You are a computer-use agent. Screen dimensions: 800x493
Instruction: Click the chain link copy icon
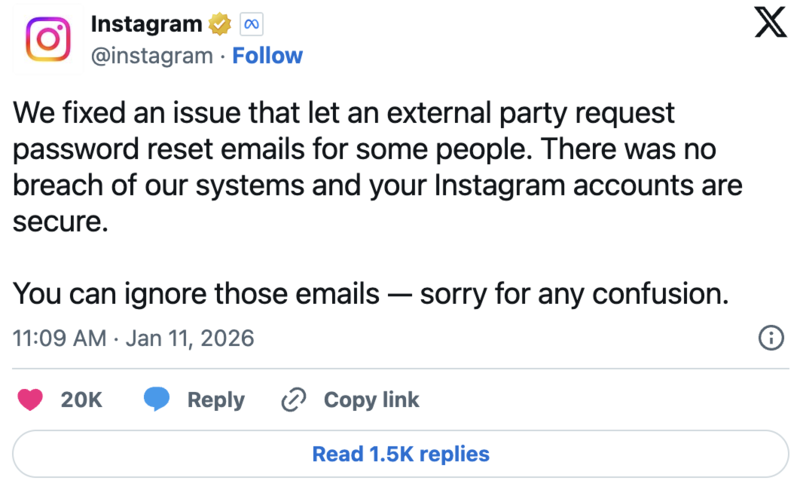(293, 400)
